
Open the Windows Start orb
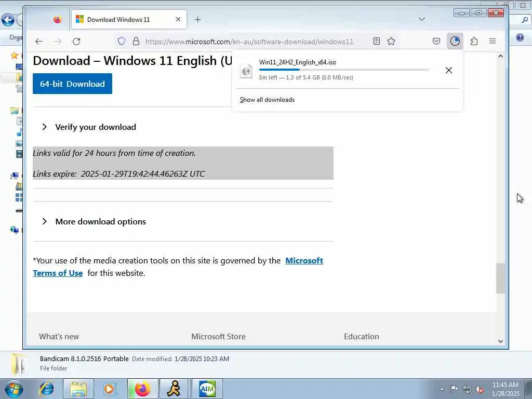click(x=14, y=389)
